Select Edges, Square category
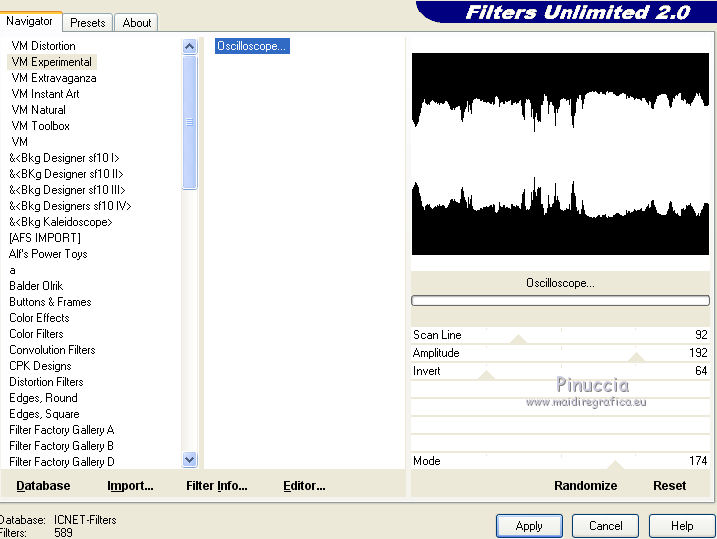Image resolution: width=717 pixels, height=539 pixels. coord(44,414)
